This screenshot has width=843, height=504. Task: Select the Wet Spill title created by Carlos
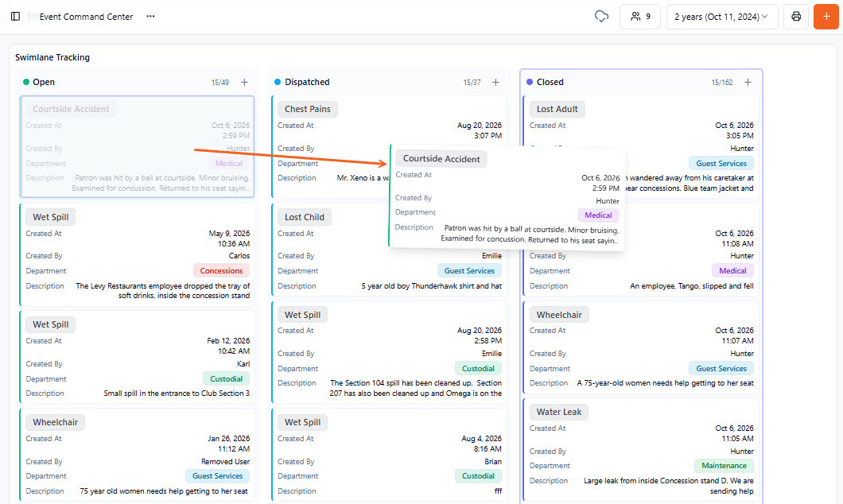click(51, 217)
